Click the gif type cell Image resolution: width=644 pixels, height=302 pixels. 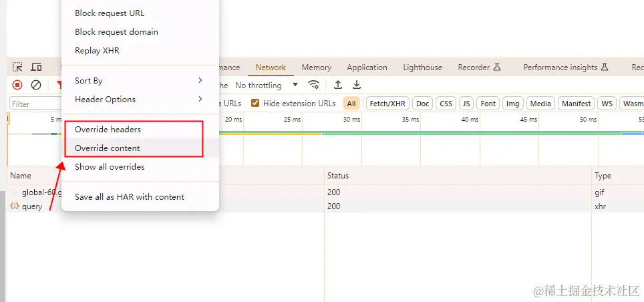pos(599,192)
